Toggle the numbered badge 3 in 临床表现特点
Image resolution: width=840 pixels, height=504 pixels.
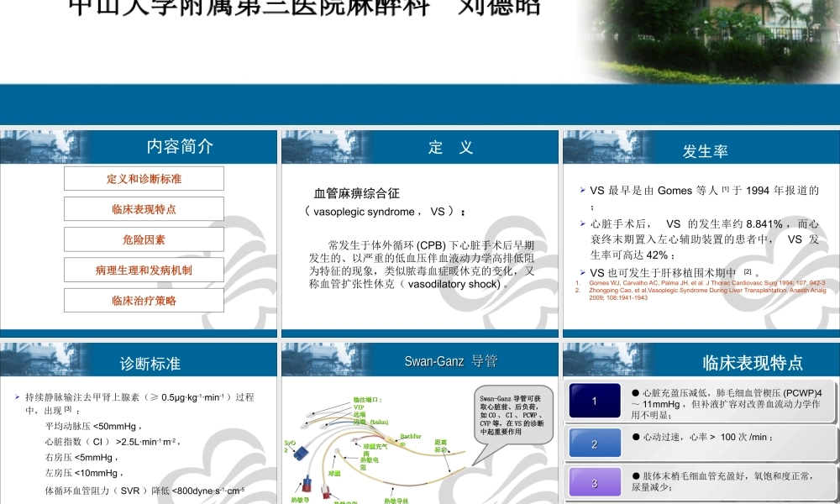(595, 482)
